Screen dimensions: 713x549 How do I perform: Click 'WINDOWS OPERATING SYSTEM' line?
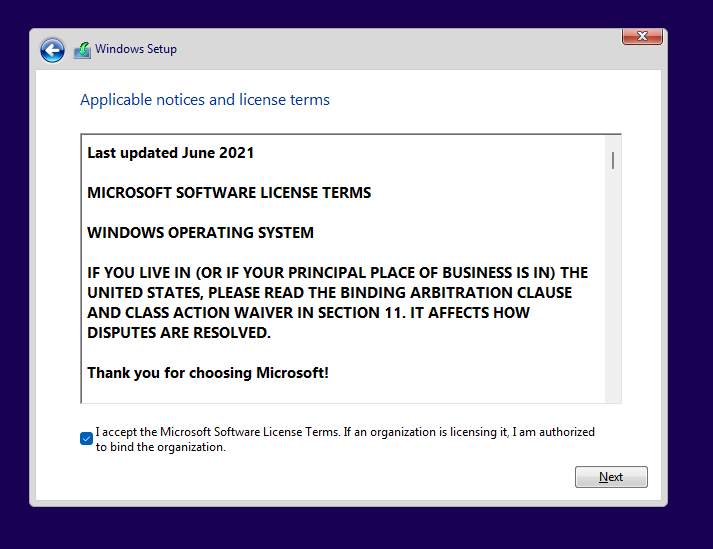tap(201, 233)
